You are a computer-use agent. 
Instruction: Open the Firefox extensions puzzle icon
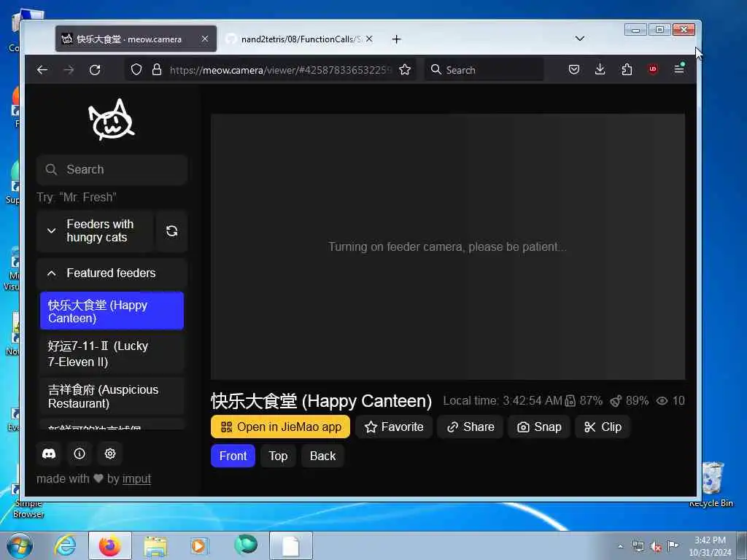pyautogui.click(x=627, y=69)
